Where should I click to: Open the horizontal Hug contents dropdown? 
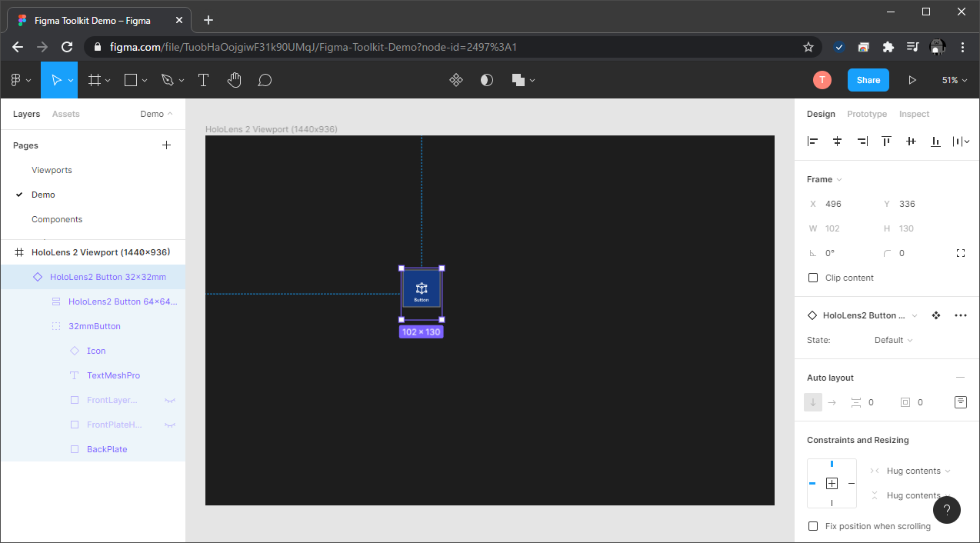click(x=918, y=471)
